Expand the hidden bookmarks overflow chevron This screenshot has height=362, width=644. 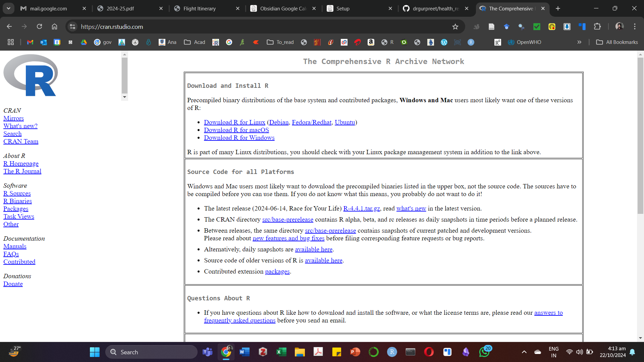click(x=579, y=42)
